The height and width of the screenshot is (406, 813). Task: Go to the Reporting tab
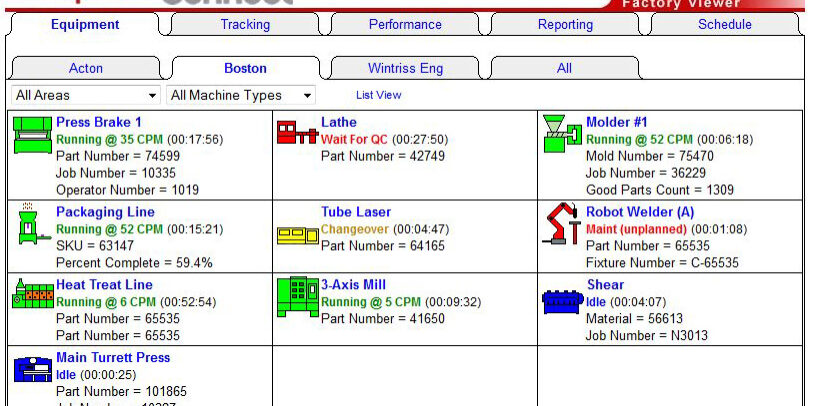point(565,25)
